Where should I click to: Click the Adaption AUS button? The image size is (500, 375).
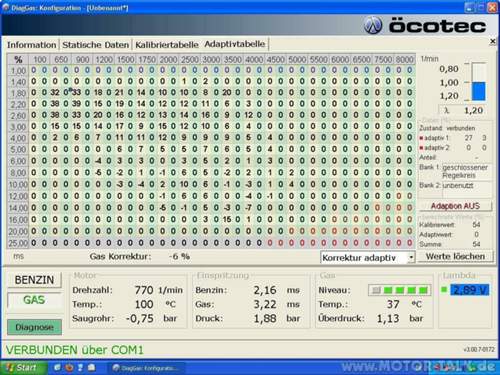(455, 206)
